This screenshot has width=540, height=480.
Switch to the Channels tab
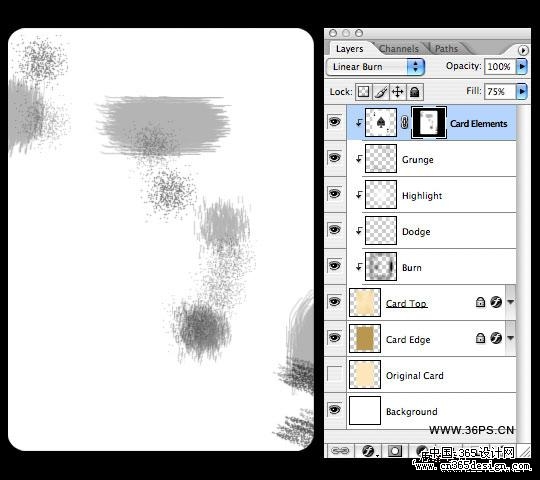(x=399, y=49)
